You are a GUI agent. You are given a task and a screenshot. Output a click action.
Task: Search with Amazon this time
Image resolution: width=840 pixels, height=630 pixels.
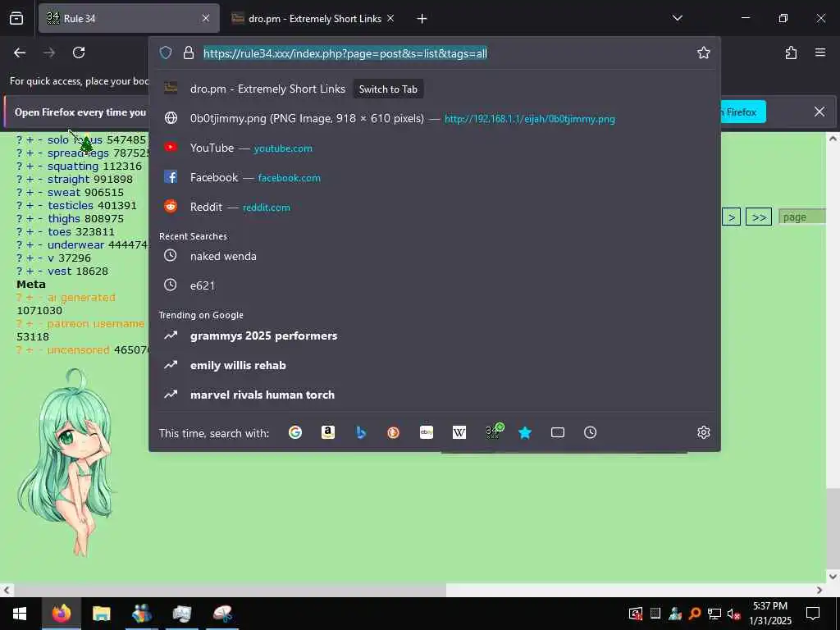(328, 432)
